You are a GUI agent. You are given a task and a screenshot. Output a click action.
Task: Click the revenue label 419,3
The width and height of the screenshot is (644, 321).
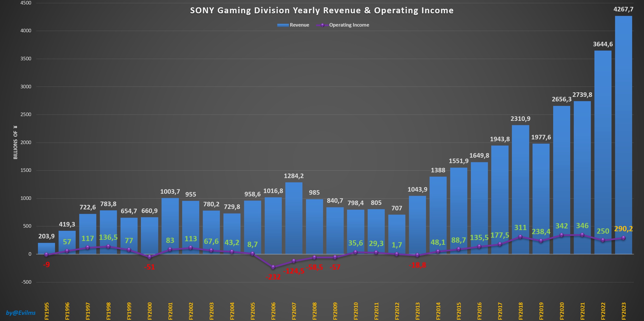tap(67, 224)
